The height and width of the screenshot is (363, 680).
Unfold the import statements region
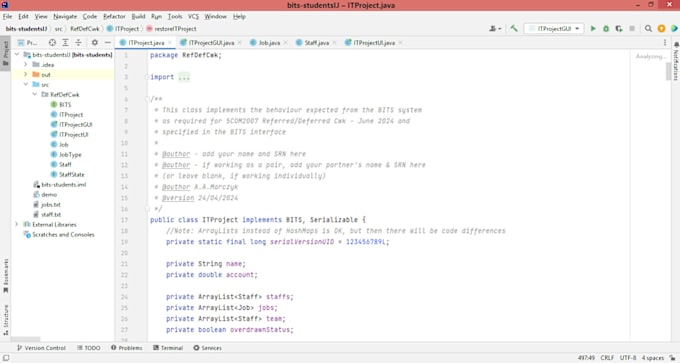tap(147, 77)
